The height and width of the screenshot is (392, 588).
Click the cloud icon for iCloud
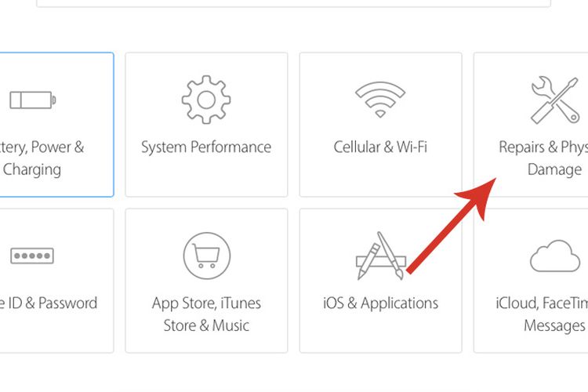[555, 256]
